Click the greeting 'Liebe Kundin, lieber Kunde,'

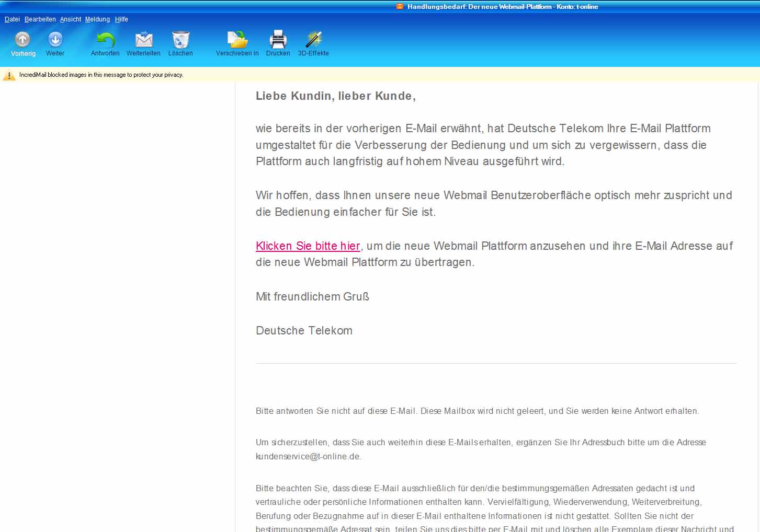[336, 96]
